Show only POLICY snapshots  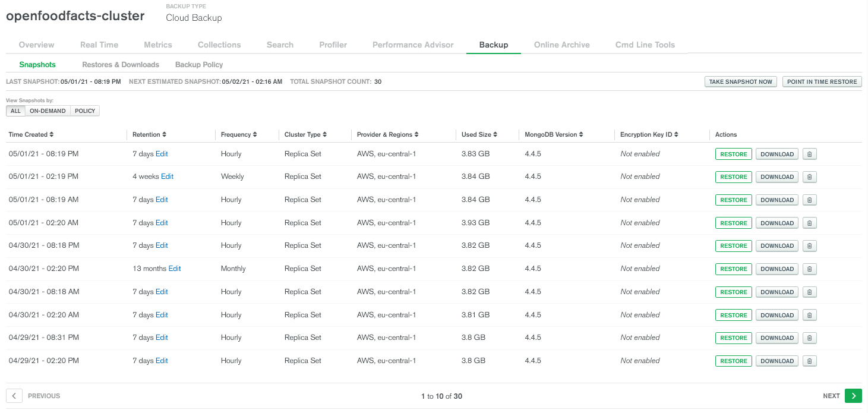(x=84, y=111)
